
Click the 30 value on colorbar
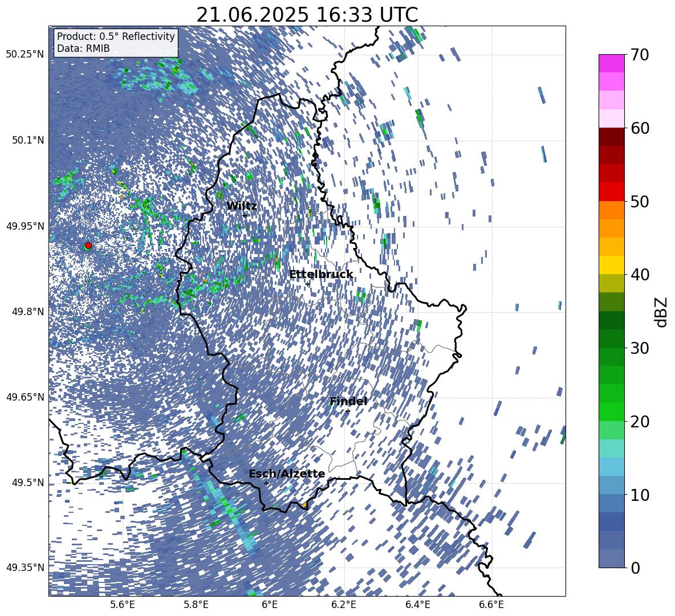click(640, 348)
